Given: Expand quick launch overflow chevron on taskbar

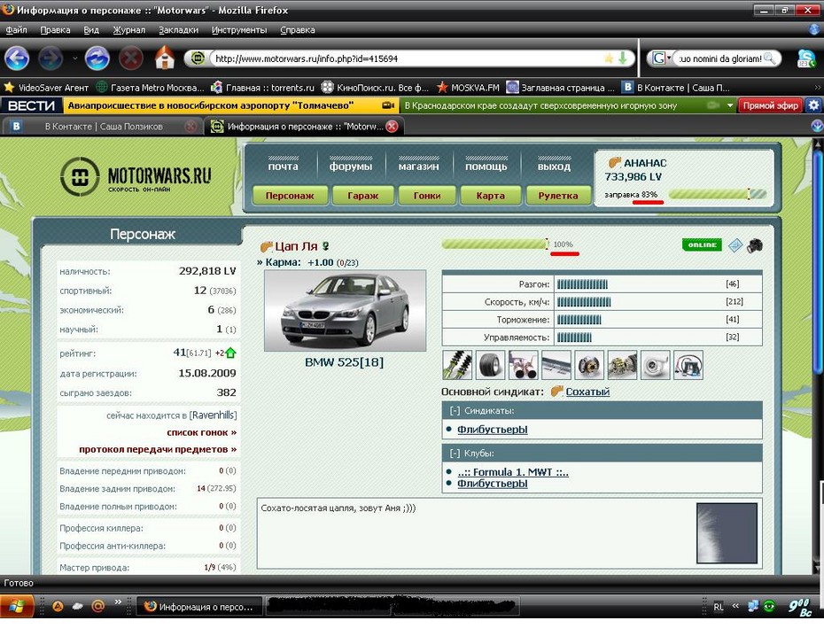Looking at the screenshot, I should coord(118,602).
